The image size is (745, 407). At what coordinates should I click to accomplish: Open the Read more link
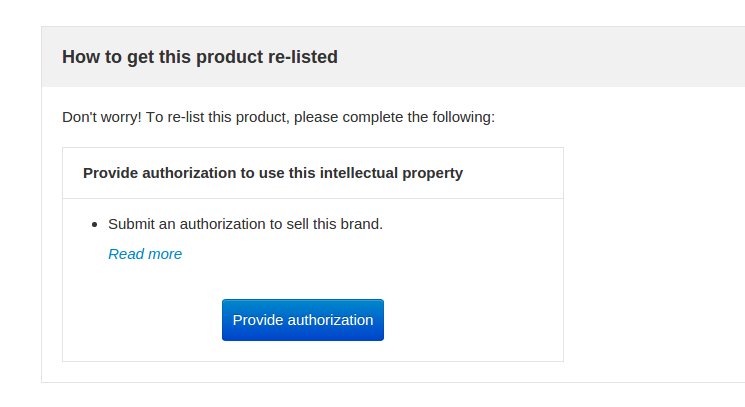(145, 254)
